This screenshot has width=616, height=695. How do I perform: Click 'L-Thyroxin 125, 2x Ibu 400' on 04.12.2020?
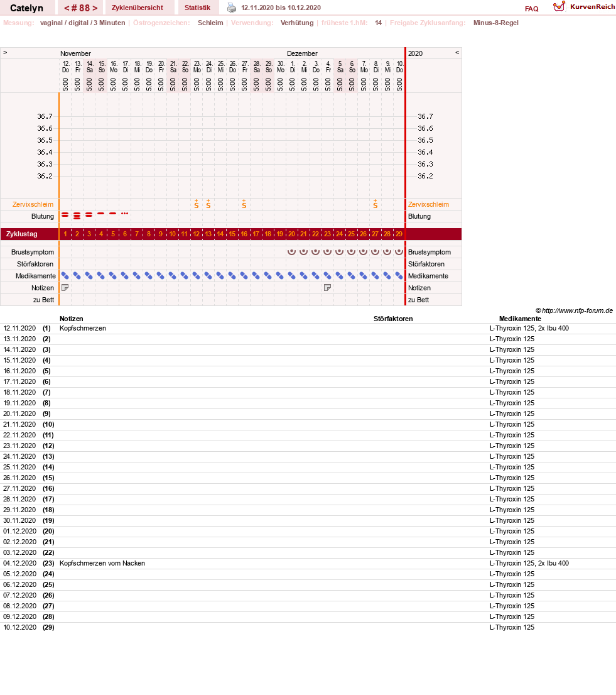coord(529,563)
